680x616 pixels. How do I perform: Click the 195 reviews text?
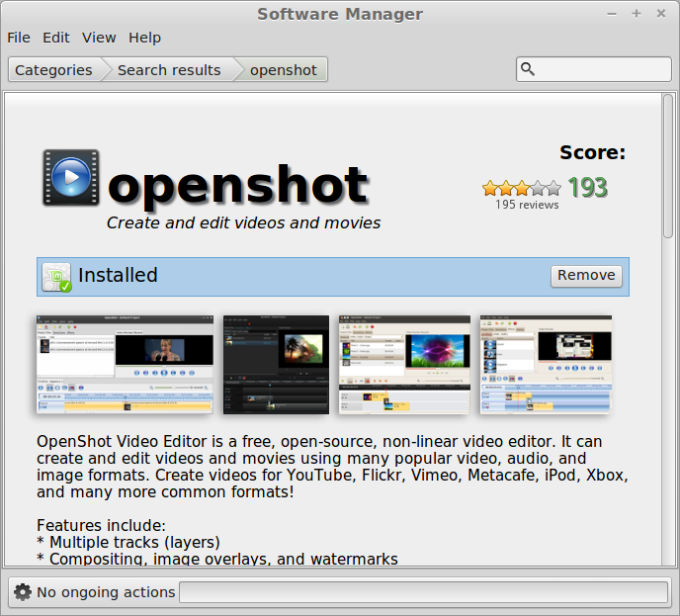tap(527, 205)
